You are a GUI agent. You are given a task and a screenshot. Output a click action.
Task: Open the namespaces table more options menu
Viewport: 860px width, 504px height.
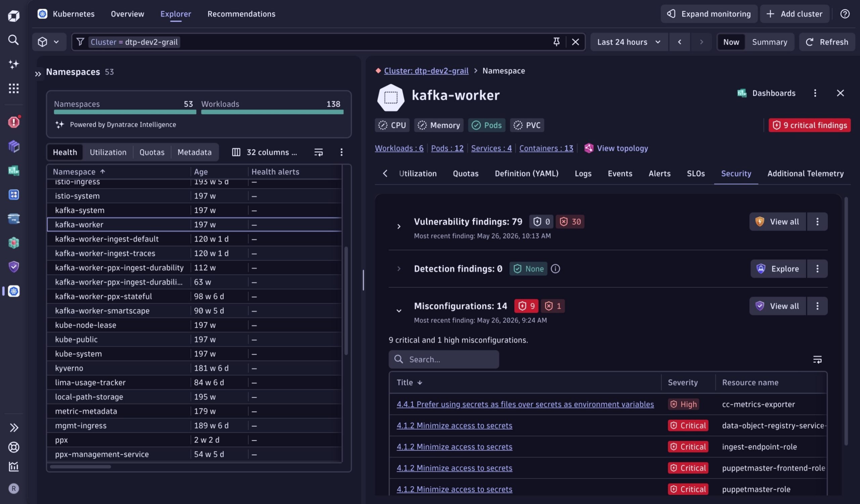click(341, 152)
